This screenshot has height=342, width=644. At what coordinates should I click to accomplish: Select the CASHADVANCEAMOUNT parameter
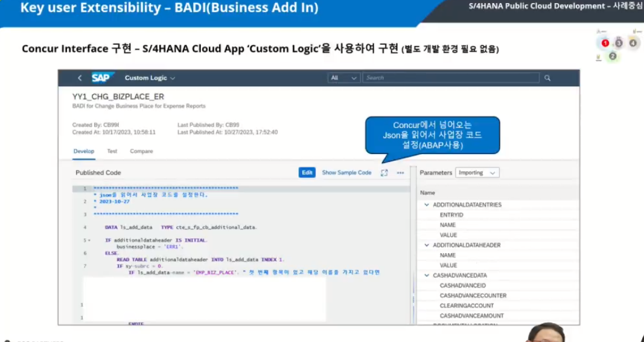tap(472, 315)
